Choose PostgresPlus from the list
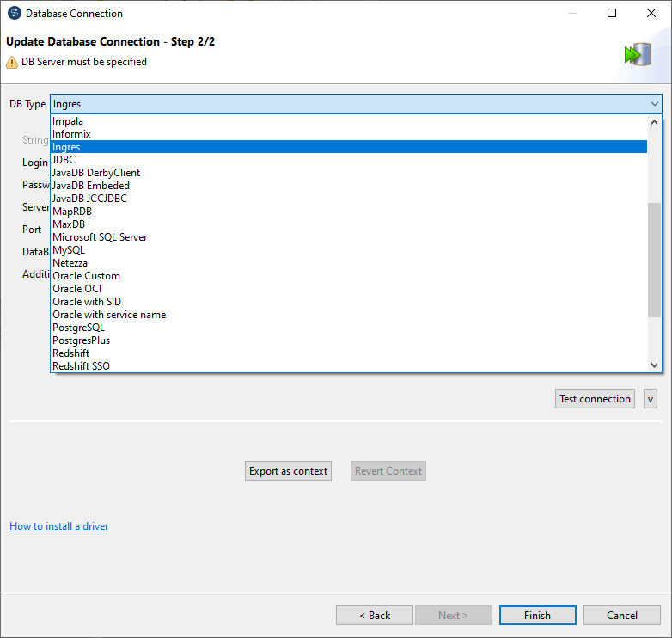 click(x=348, y=340)
